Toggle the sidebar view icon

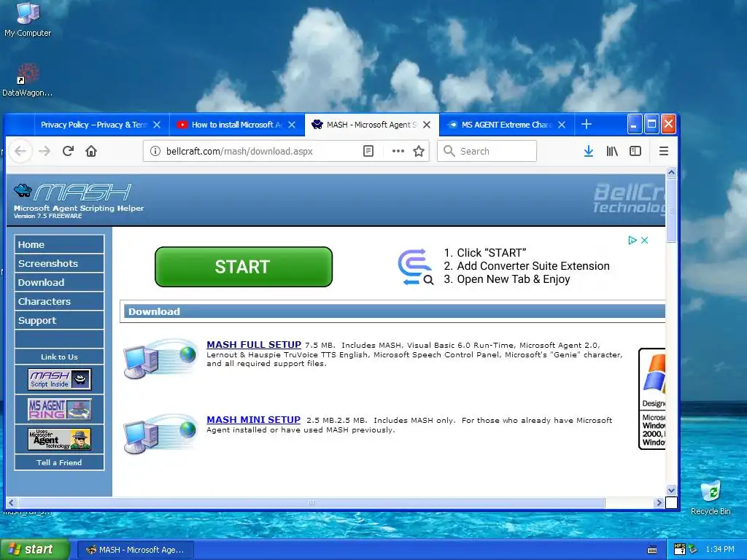(635, 152)
